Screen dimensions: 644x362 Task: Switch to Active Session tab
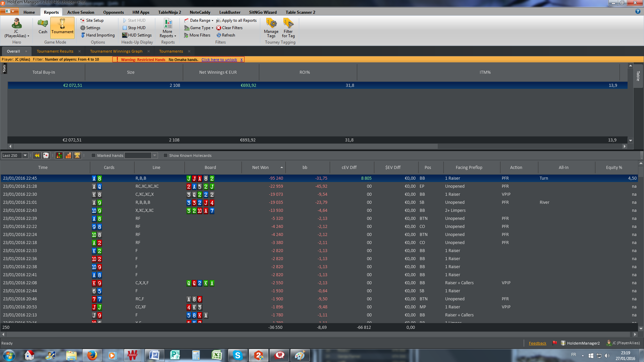point(81,12)
